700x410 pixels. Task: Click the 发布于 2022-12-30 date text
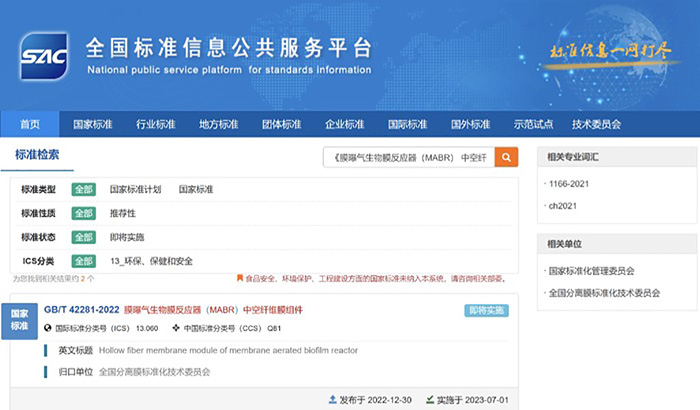375,400
